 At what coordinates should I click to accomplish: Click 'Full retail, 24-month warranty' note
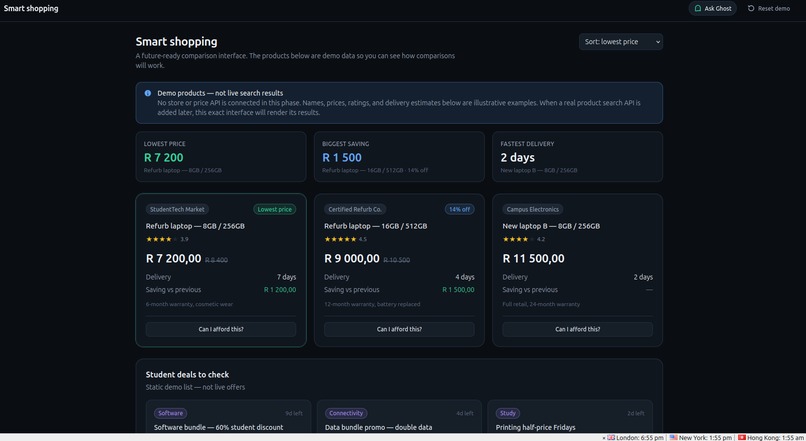(541, 304)
